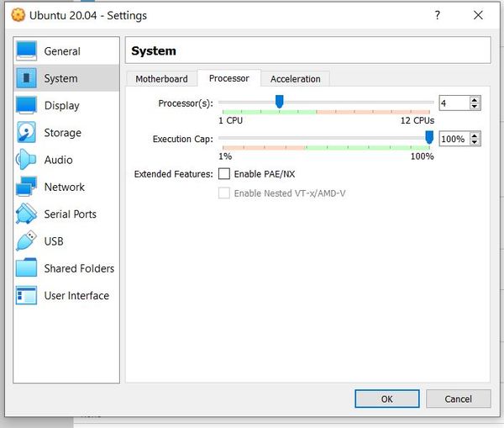
Task: Select Audio in the sidebar
Action: (66, 160)
